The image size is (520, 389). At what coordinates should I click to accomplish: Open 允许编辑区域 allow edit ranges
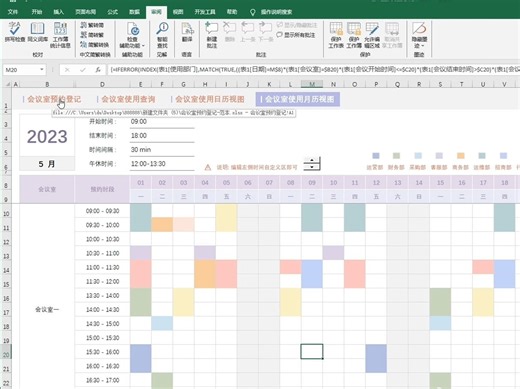(372, 35)
